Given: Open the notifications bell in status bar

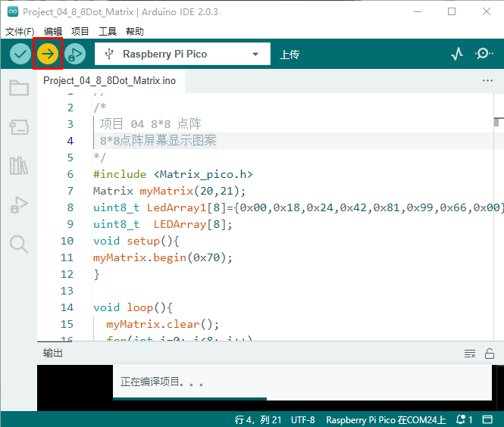Looking at the screenshot, I should pyautogui.click(x=464, y=419).
